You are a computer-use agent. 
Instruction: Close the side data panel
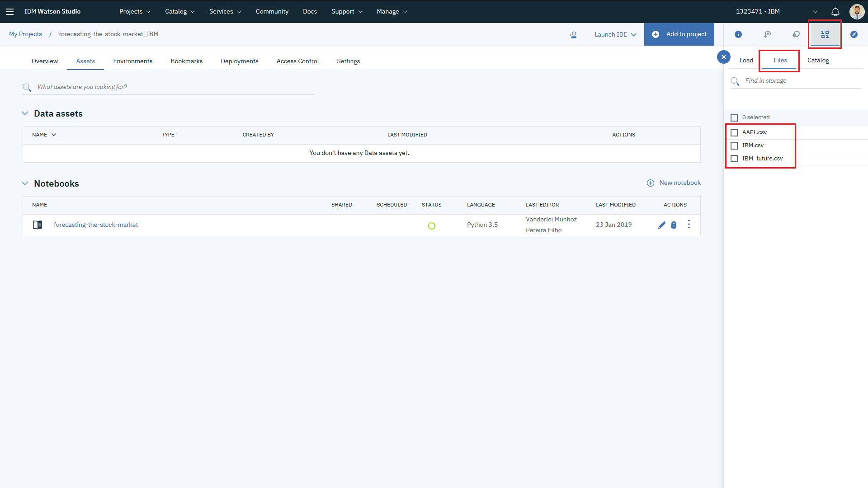pyautogui.click(x=723, y=57)
